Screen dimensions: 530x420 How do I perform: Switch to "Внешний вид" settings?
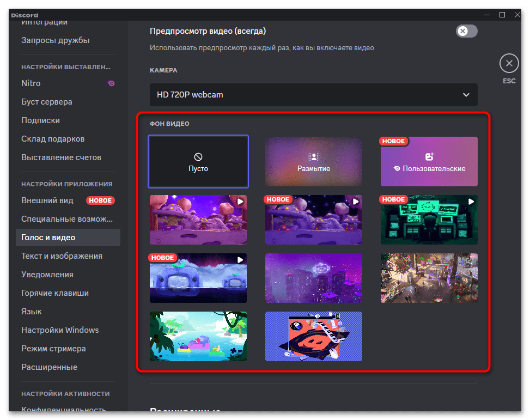pos(49,200)
